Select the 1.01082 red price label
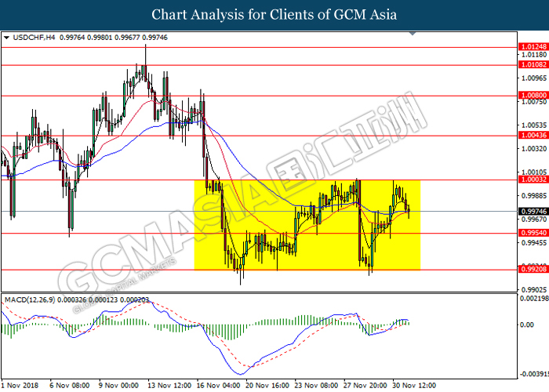Viewport: 549px width, 392px height. tap(533, 64)
